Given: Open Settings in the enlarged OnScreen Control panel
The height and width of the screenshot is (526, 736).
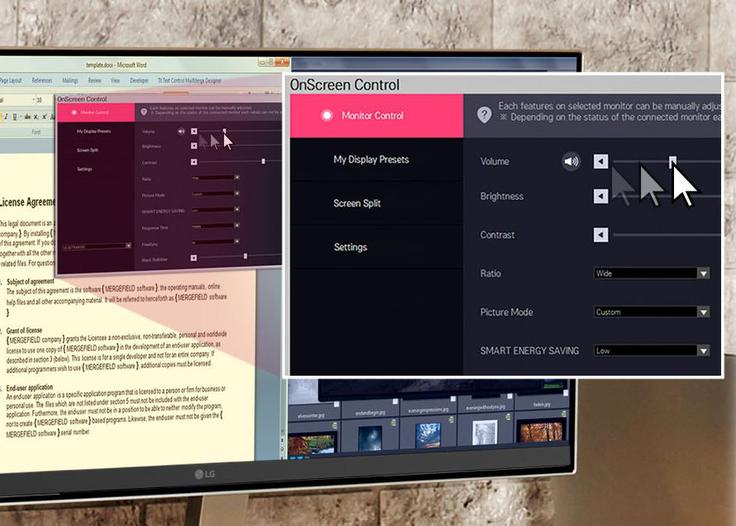Looking at the screenshot, I should click(x=376, y=247).
